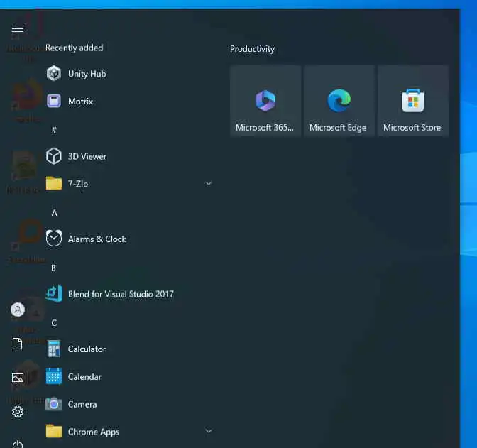Click the A letter group header

click(x=54, y=213)
